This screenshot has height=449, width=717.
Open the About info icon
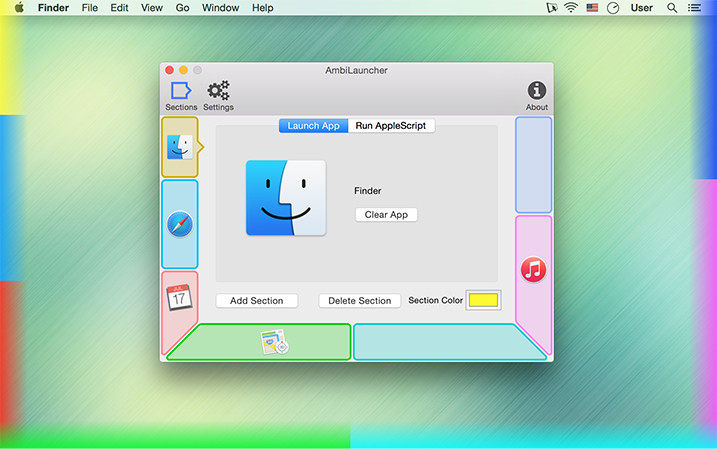tap(537, 93)
